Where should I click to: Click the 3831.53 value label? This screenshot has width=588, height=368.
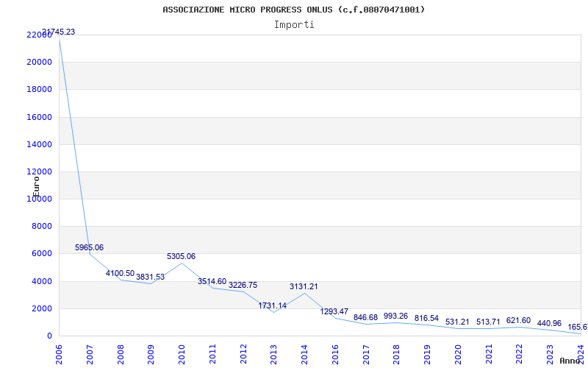coord(151,277)
